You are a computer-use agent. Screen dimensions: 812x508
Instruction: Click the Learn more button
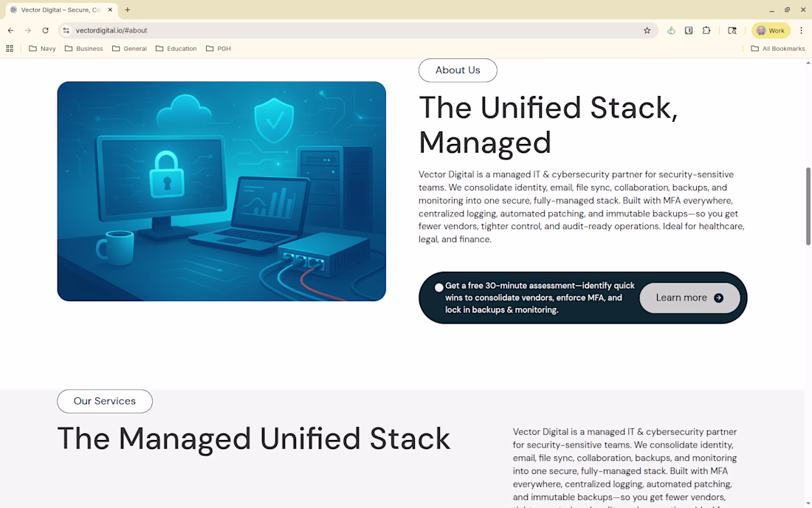click(x=689, y=298)
